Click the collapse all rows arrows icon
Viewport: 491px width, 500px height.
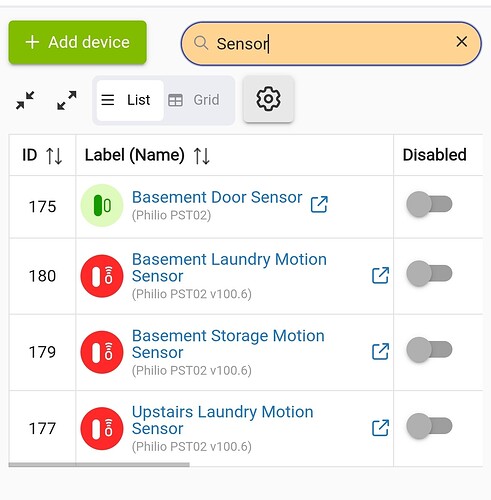click(25, 100)
